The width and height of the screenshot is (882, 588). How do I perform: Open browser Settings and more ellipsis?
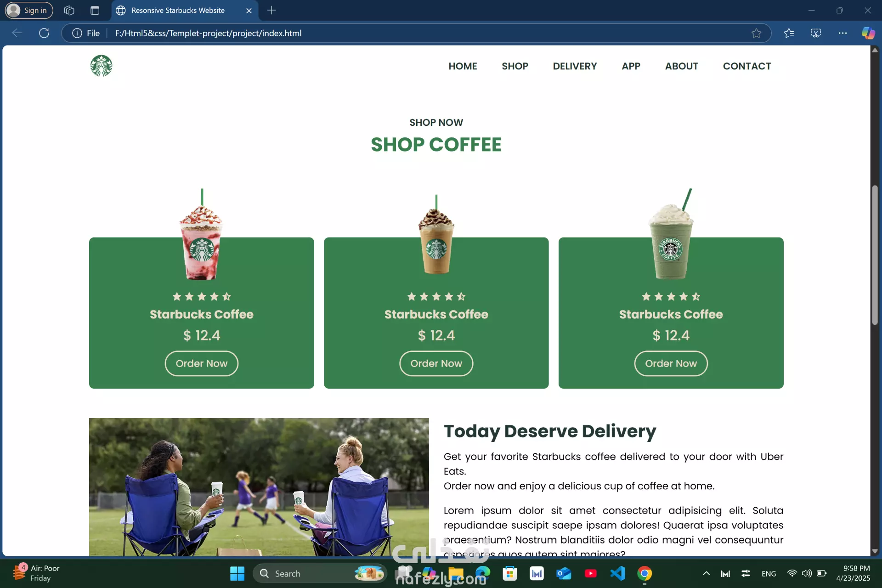[842, 33]
